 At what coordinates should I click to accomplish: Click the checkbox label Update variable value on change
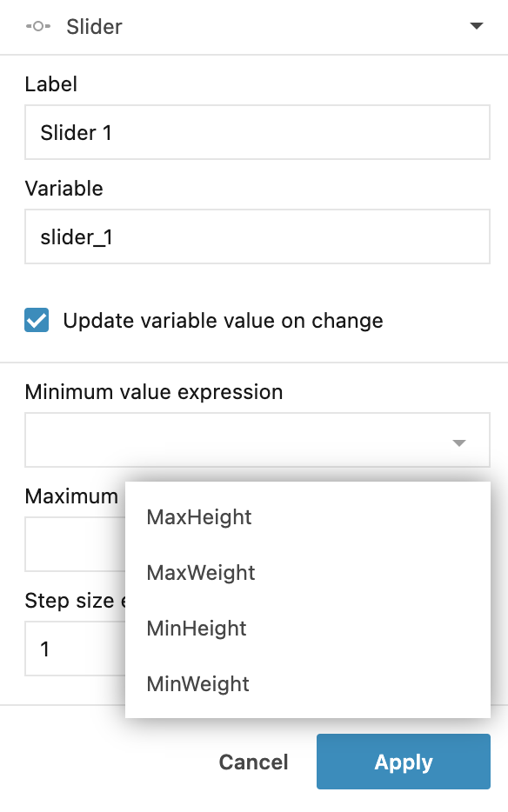click(222, 321)
